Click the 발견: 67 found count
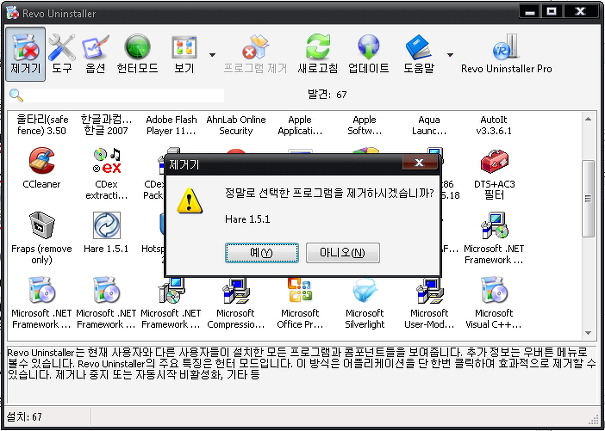Screen dimensions: 605x431 click(x=327, y=94)
